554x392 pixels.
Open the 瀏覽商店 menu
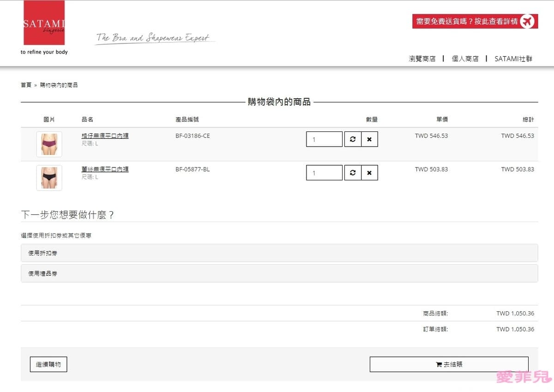422,59
